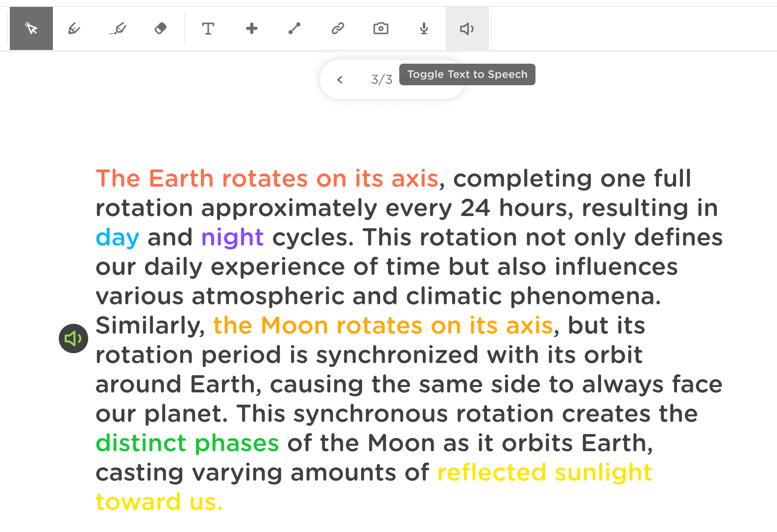
Task: Select the pen drawing tool
Action: click(74, 28)
